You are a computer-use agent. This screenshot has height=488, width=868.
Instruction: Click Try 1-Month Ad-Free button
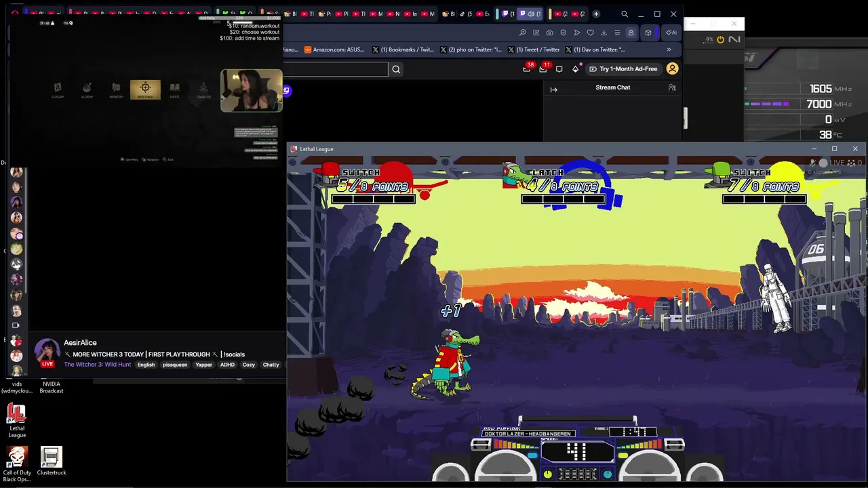pos(623,68)
